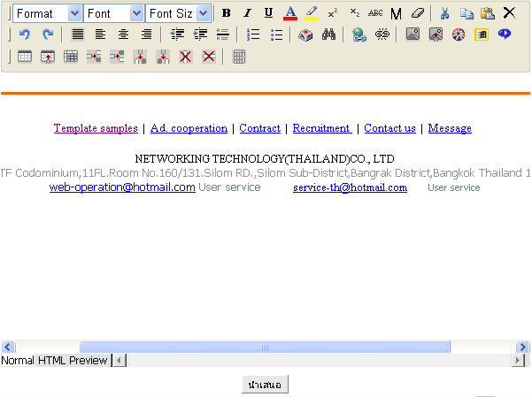The height and width of the screenshot is (397, 532).
Task: Undo the last action
Action: click(x=25, y=34)
